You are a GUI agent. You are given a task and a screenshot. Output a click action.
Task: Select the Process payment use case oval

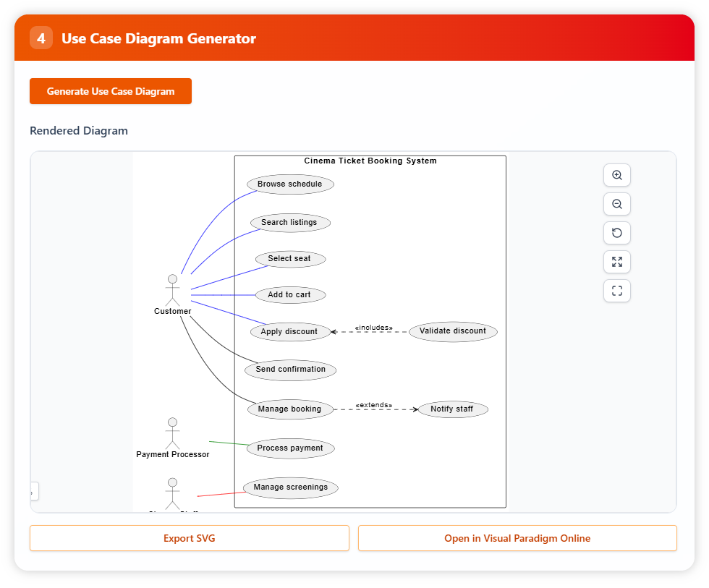click(290, 448)
